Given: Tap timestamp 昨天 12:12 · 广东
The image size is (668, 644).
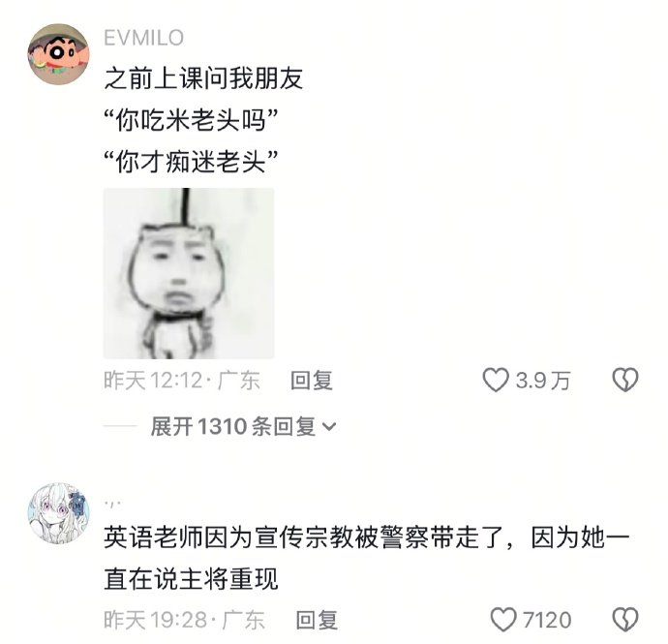Looking at the screenshot, I should tap(182, 381).
